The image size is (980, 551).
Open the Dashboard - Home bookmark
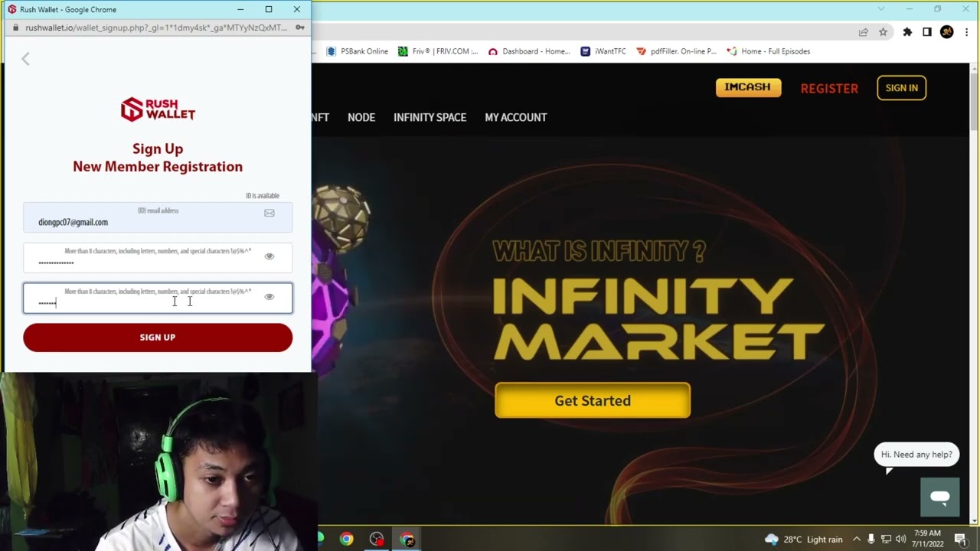529,51
